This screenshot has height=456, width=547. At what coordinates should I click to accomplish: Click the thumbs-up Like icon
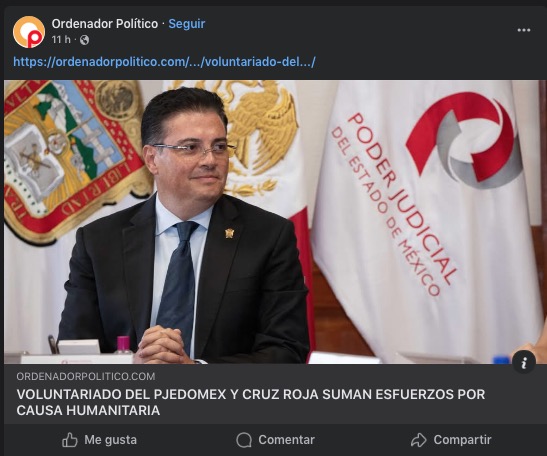tap(70, 440)
